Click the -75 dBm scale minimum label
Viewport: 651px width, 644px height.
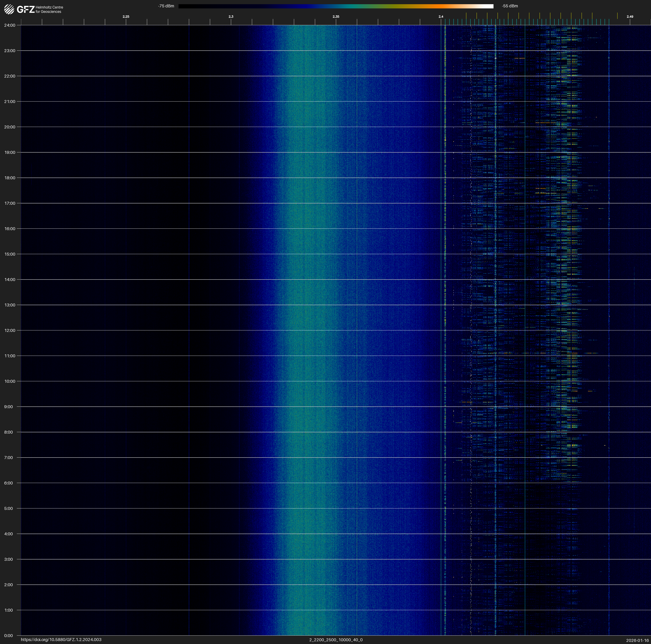point(166,6)
